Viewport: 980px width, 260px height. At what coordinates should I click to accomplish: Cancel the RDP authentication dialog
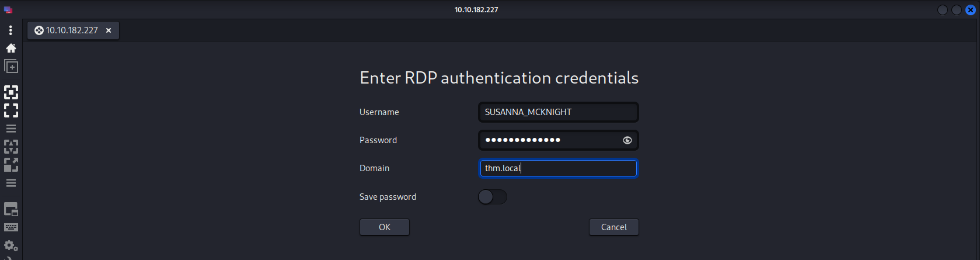613,227
